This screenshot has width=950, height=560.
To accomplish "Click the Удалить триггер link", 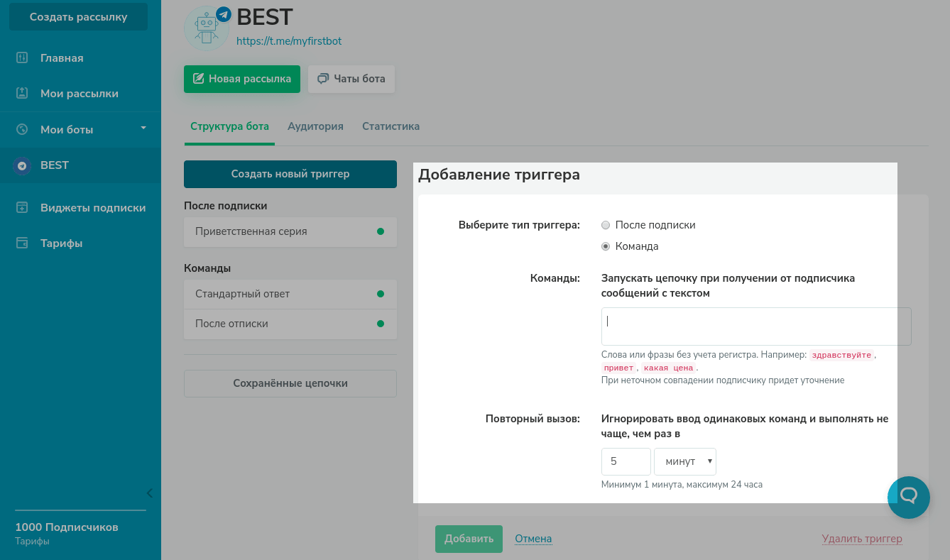I will 862,539.
